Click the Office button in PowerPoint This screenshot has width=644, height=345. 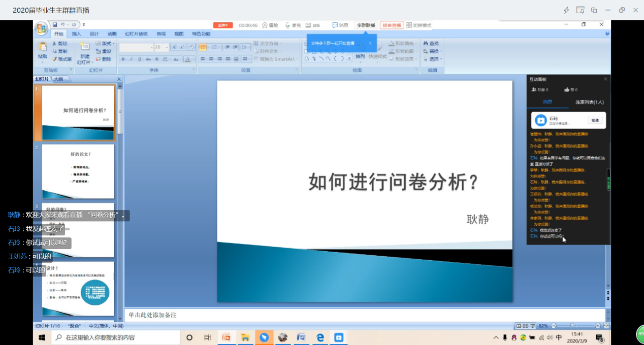click(41, 29)
